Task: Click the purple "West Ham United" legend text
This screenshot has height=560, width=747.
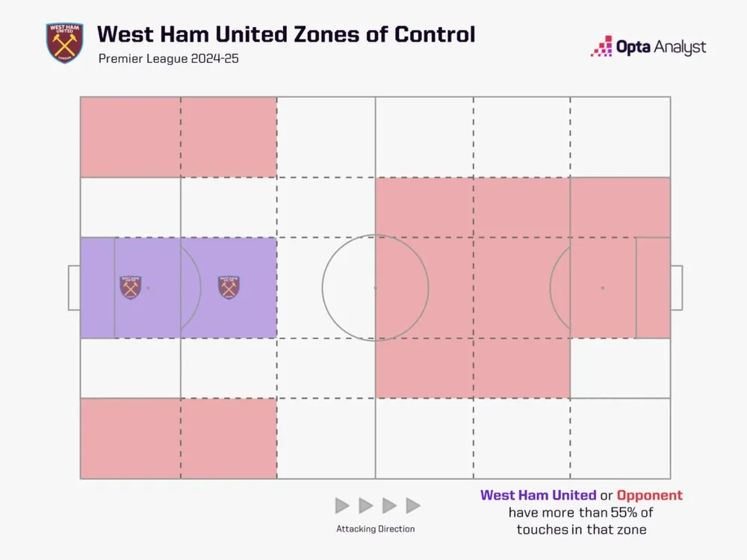Action: pyautogui.click(x=538, y=495)
